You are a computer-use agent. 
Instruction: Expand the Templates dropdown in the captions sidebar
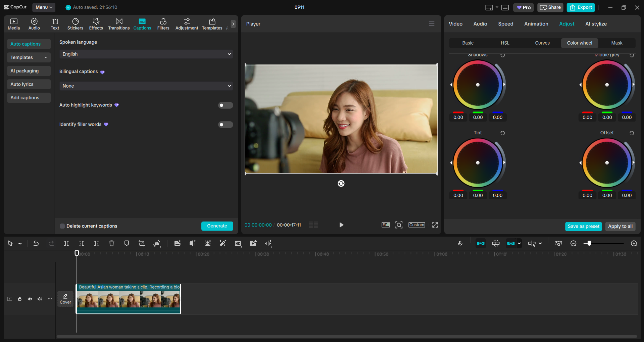29,57
